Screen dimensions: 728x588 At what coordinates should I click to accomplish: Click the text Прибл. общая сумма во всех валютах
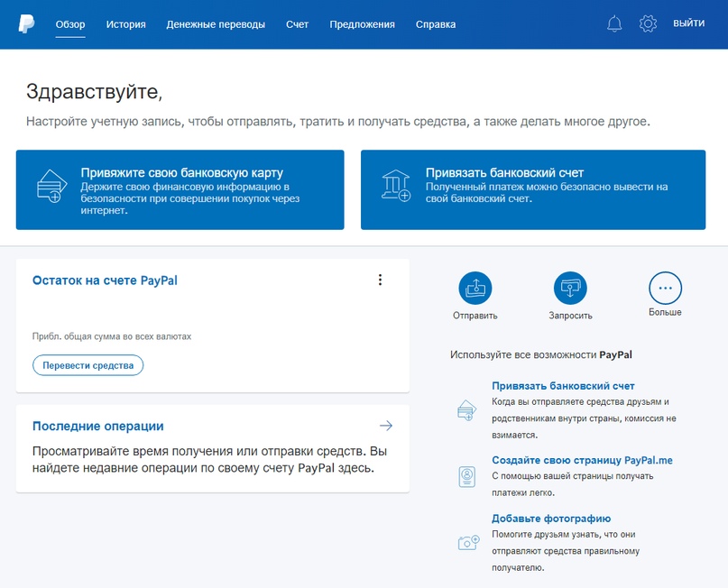pyautogui.click(x=112, y=336)
